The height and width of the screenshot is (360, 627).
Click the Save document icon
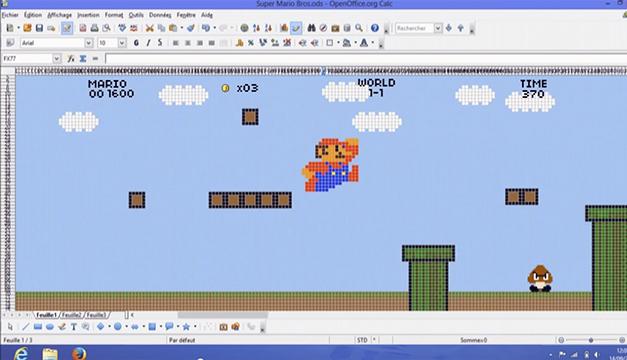(39, 28)
